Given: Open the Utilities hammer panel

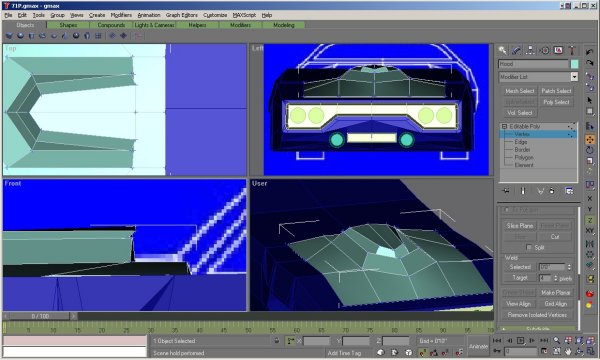Looking at the screenshot, I should coord(572,50).
